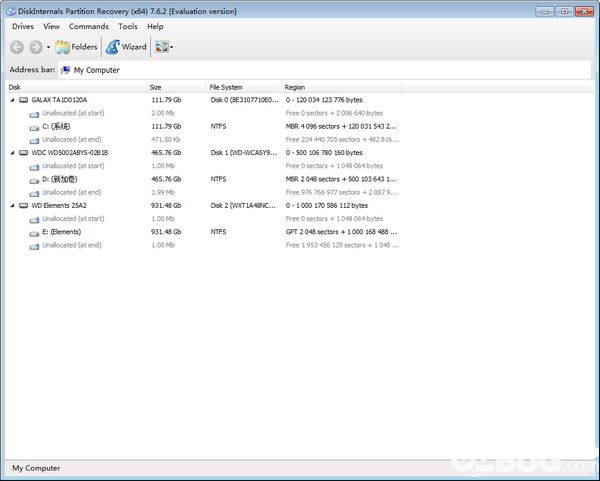
Task: Open the navigation history dropdown arrow
Action: click(x=48, y=47)
